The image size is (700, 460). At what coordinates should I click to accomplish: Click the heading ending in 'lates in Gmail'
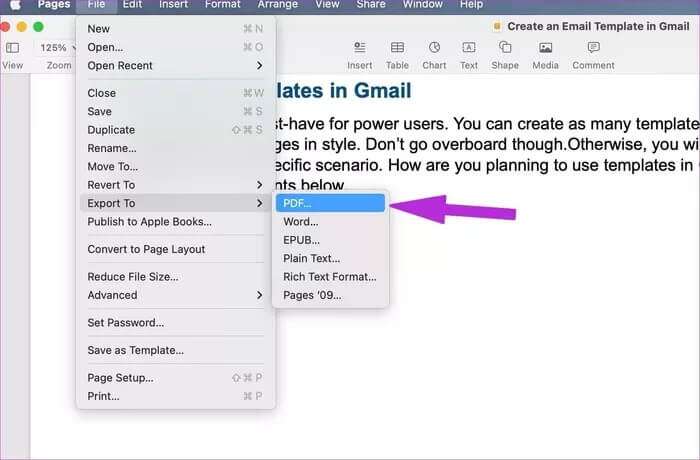pos(344,91)
